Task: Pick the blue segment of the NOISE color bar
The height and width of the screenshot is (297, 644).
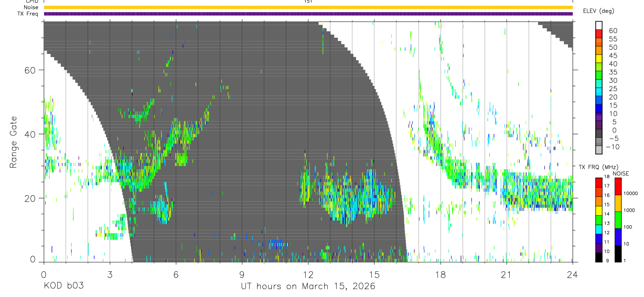Action: 618,237
